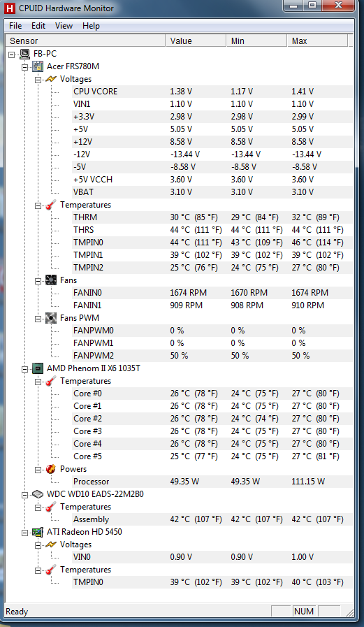Select the AMD Phenom II processor chip icon
The height and width of the screenshot is (627, 364).
pyautogui.click(x=38, y=368)
